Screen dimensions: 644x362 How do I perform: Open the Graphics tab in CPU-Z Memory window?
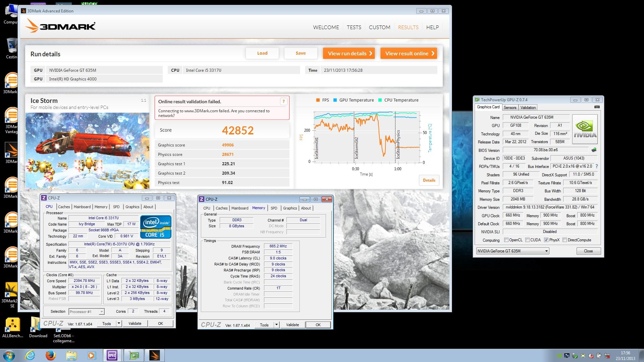tap(290, 208)
